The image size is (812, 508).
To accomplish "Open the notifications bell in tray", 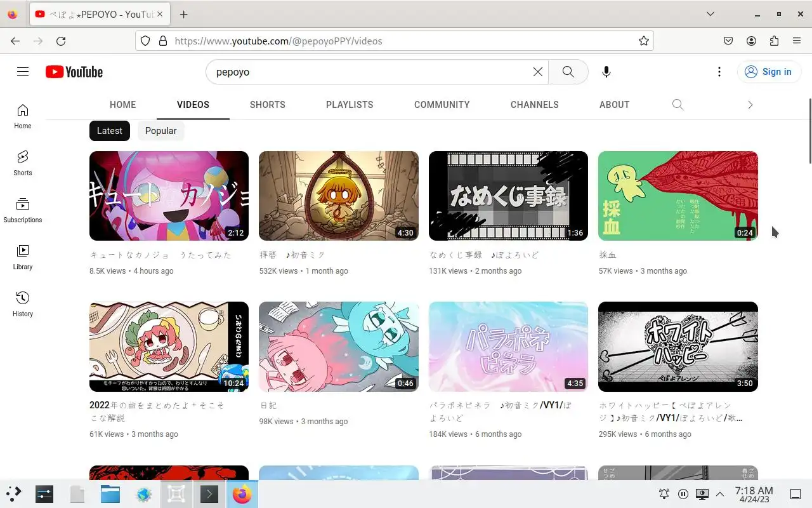I will click(664, 493).
